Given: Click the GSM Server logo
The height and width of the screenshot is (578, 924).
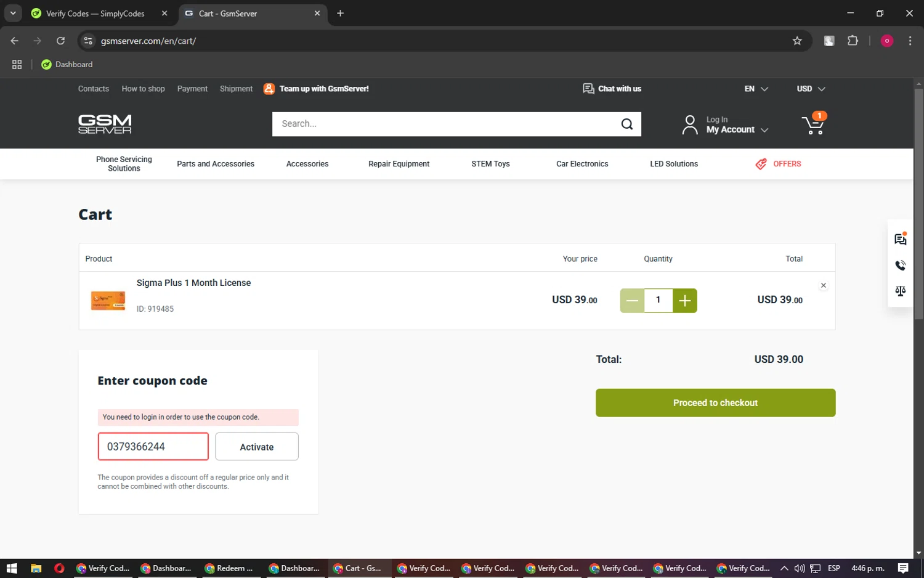Looking at the screenshot, I should point(105,124).
